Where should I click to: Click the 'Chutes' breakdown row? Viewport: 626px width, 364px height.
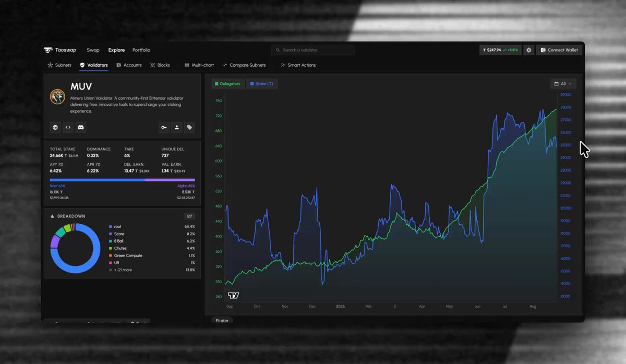152,248
